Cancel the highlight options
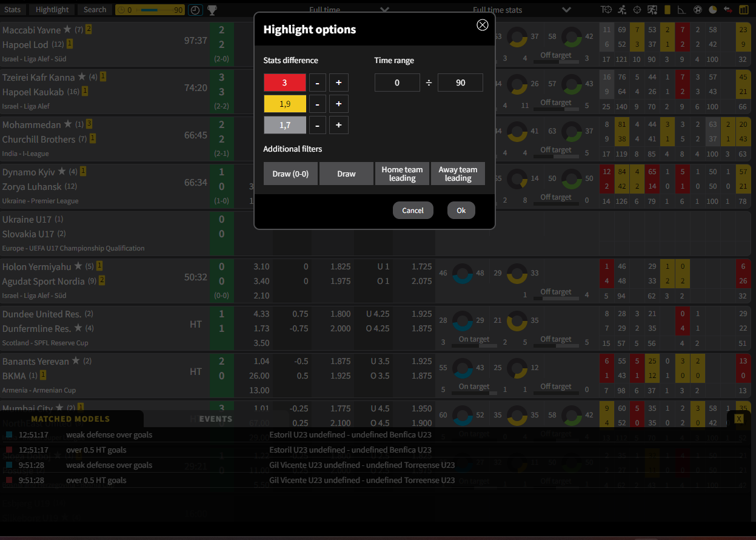The width and height of the screenshot is (756, 540). pos(413,210)
